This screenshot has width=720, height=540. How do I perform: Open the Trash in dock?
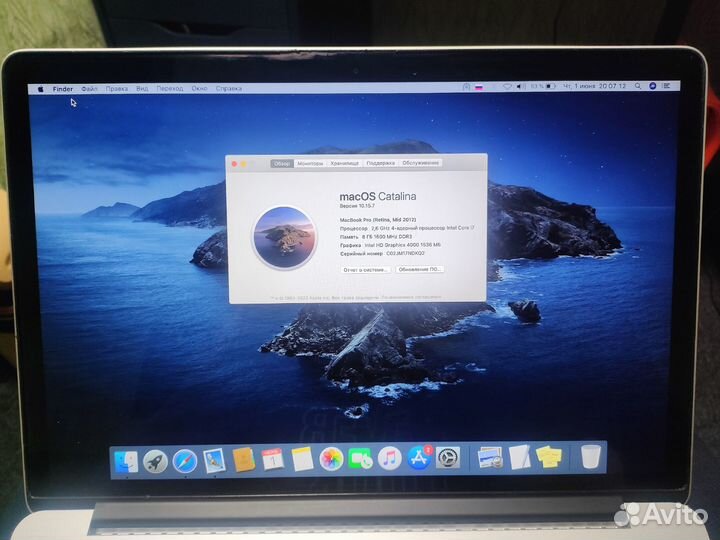point(591,456)
